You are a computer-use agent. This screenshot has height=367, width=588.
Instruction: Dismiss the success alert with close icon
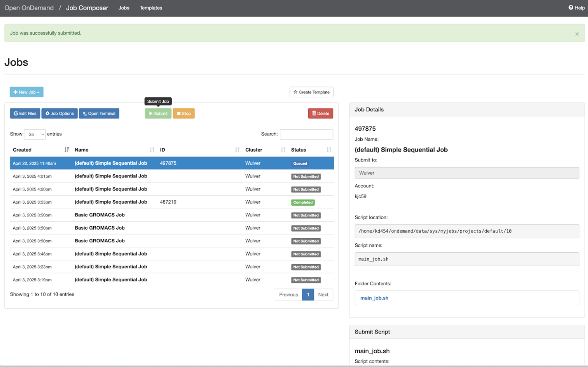(577, 34)
